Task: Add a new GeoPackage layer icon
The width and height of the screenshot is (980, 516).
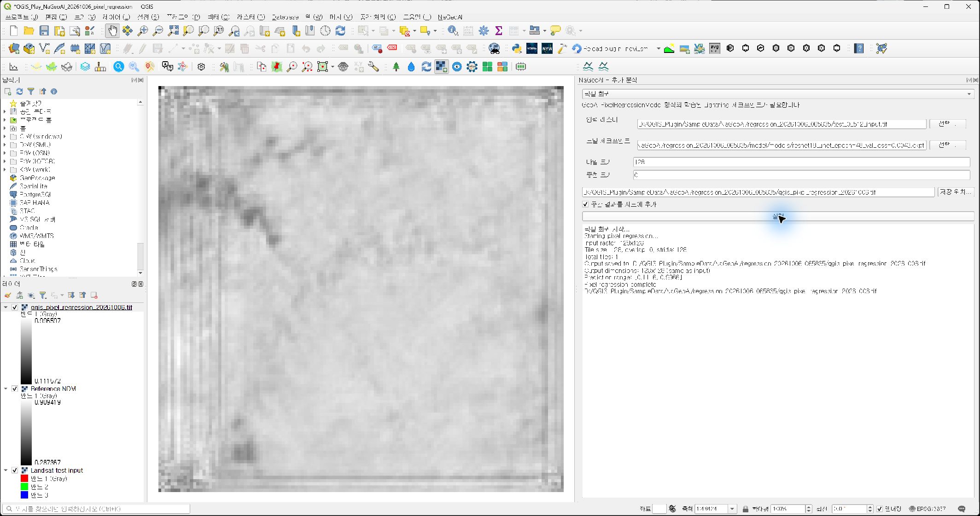Action: [x=29, y=48]
